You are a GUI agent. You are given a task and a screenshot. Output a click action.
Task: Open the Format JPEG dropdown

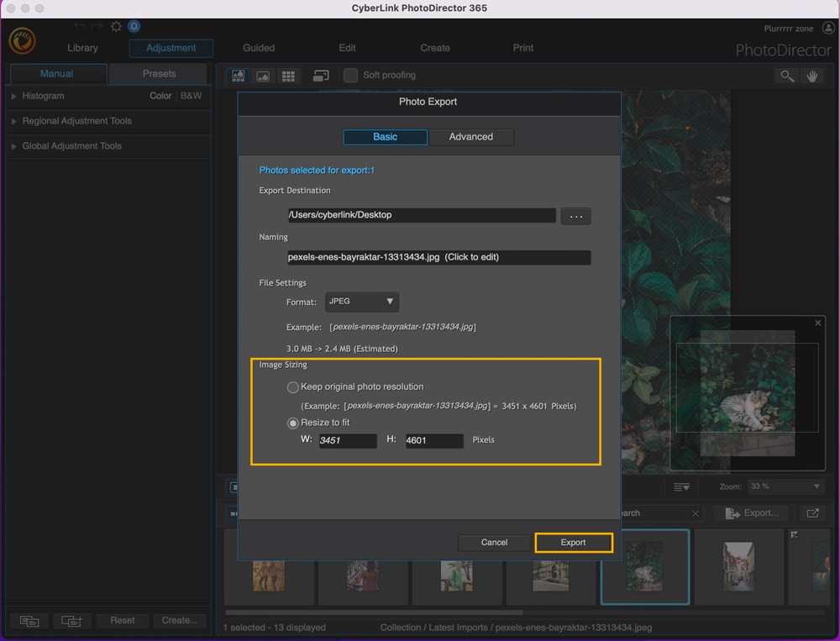(x=361, y=302)
